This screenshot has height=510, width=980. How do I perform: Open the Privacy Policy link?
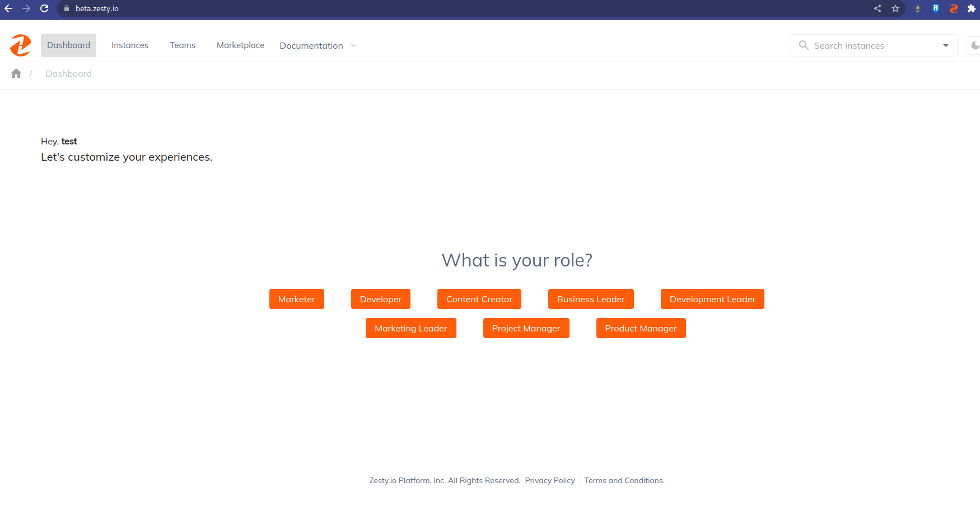549,480
